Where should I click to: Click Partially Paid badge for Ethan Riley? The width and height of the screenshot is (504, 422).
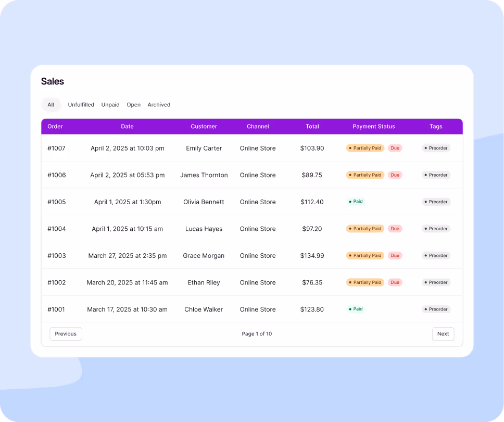[x=365, y=282]
